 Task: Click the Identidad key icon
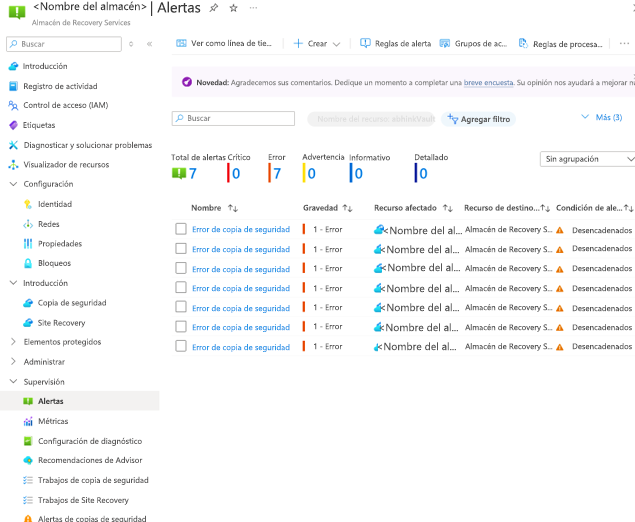(28, 204)
